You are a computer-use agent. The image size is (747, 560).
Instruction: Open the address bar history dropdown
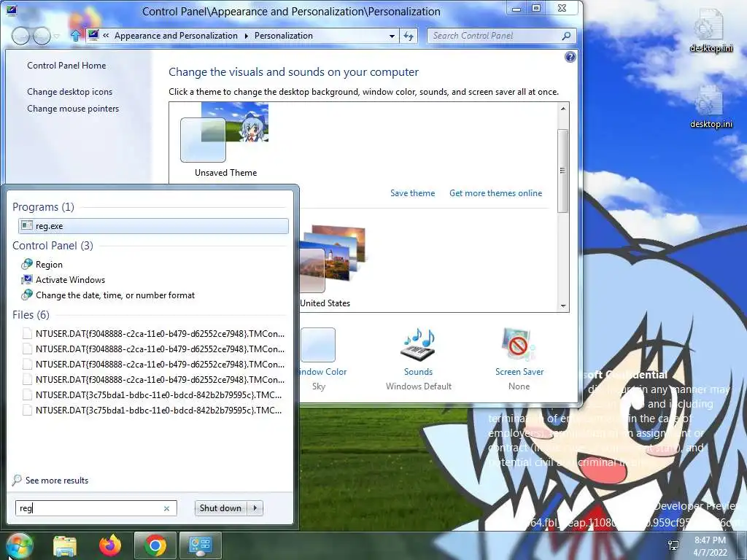click(x=392, y=36)
